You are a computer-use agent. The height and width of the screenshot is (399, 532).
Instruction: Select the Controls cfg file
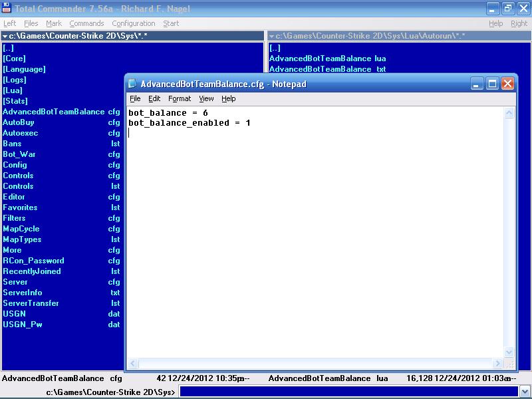[x=61, y=176]
